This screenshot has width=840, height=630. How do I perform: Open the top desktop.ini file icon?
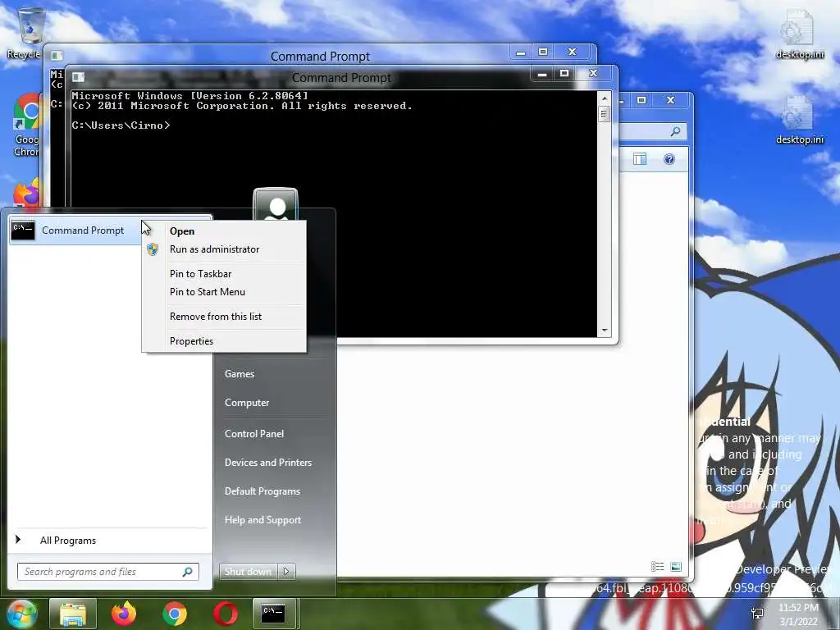799,33
